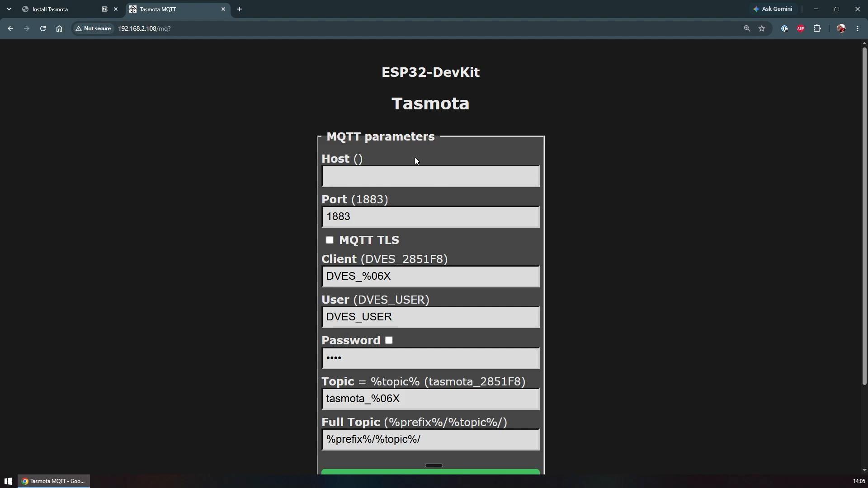This screenshot has width=868, height=488.
Task: Click the page scrollbar down arrow
Action: click(864, 470)
